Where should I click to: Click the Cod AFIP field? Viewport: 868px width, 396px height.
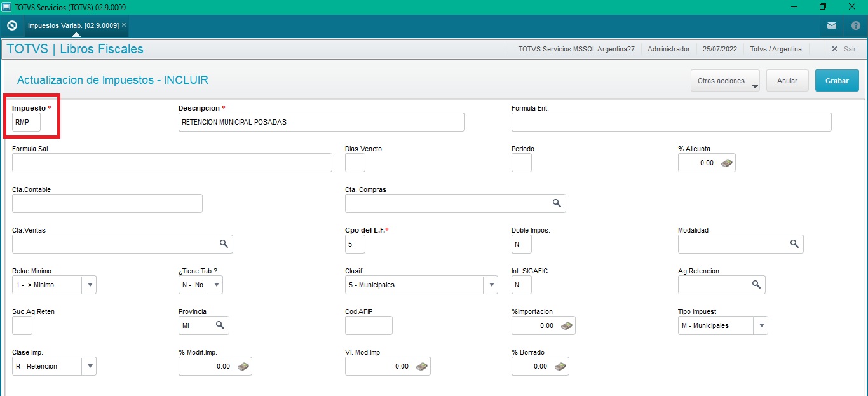tap(369, 325)
